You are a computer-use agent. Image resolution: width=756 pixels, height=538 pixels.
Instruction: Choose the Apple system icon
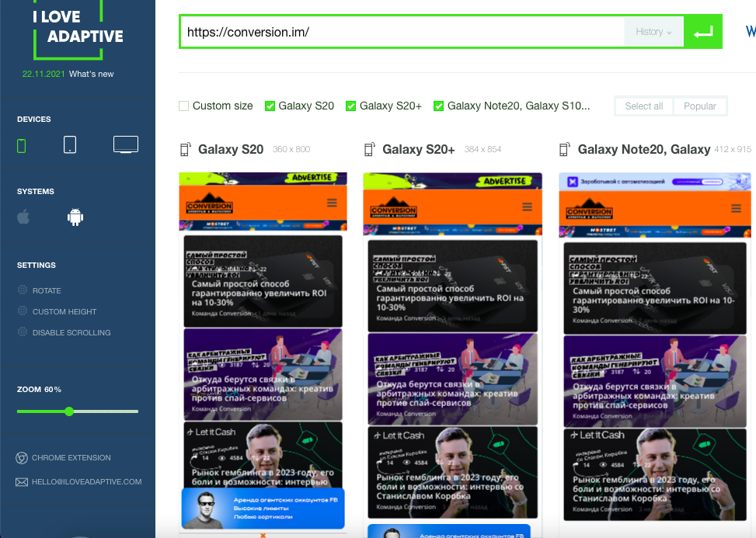pos(23,217)
